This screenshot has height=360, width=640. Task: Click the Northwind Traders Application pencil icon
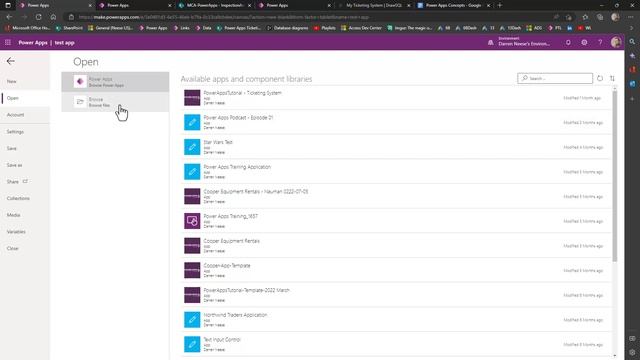pos(192,320)
